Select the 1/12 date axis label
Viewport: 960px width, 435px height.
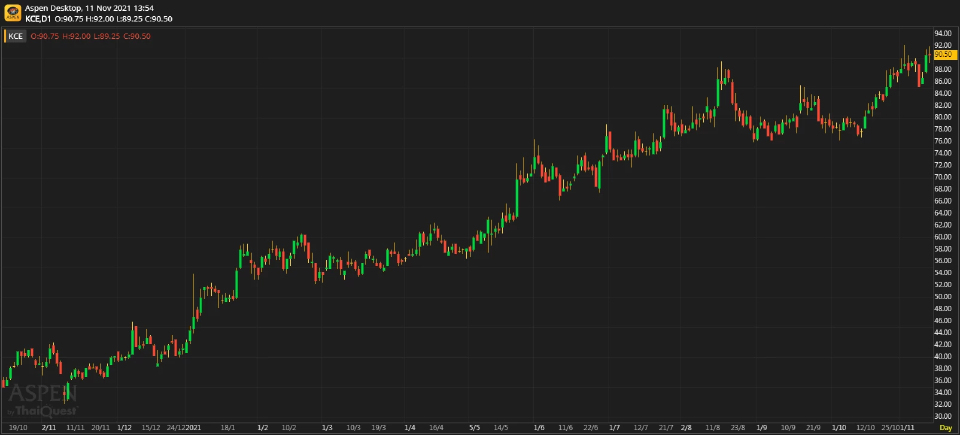pos(124,427)
